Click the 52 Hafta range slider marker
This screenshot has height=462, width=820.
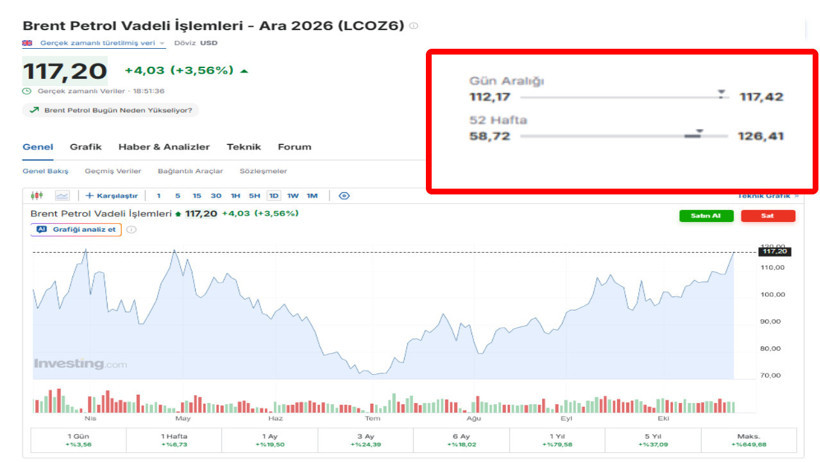click(x=699, y=132)
